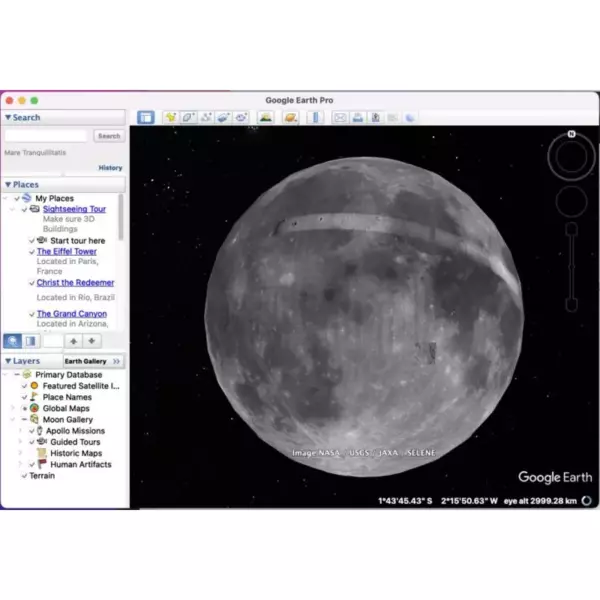Click the look-around compass ring
Screen dimensions: 600x600
coord(571,157)
